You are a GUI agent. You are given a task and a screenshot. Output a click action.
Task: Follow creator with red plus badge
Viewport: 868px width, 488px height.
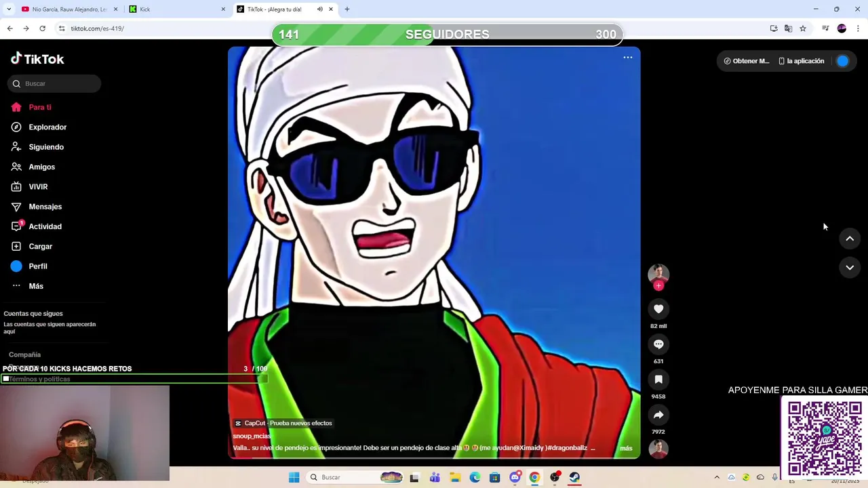click(x=658, y=286)
